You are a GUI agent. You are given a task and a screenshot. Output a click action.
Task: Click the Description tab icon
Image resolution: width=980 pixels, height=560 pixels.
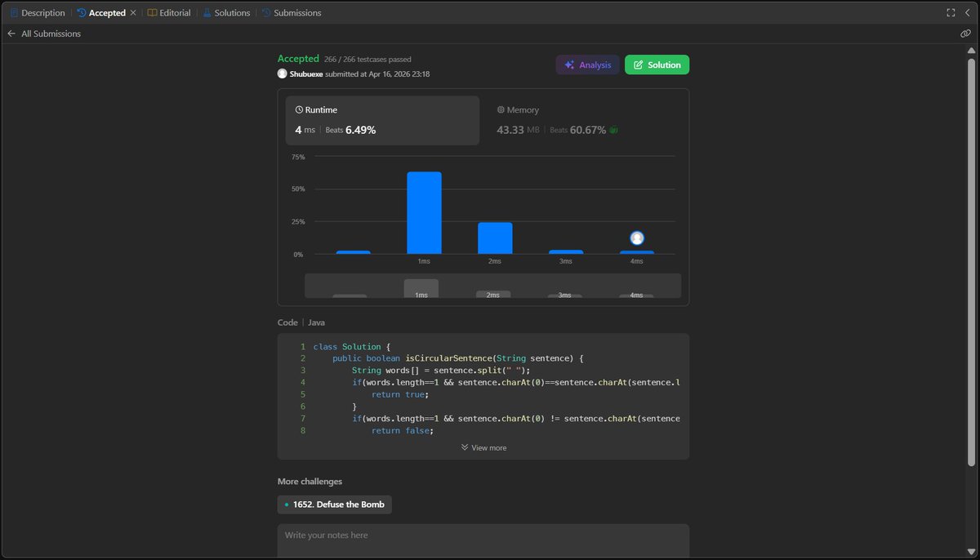click(x=14, y=13)
